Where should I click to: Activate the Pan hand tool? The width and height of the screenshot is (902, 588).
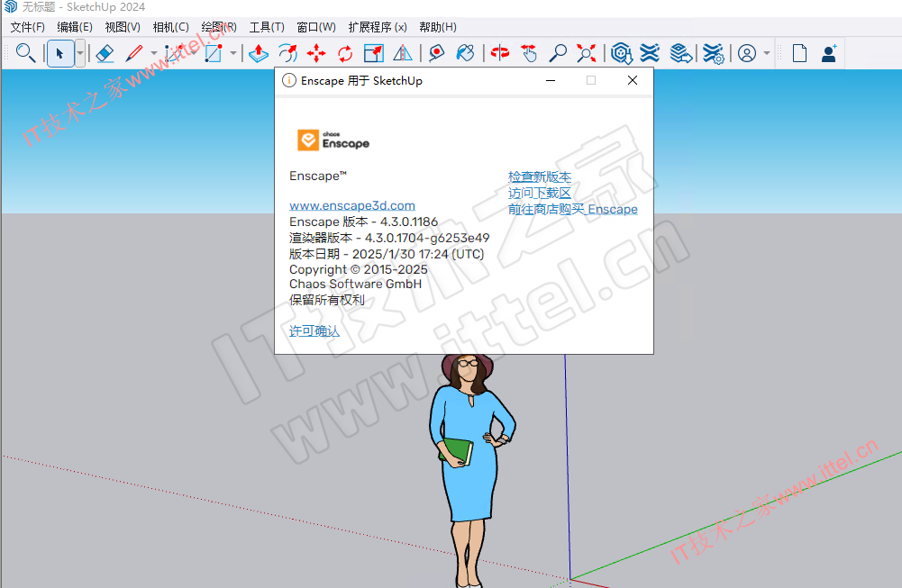[x=529, y=53]
